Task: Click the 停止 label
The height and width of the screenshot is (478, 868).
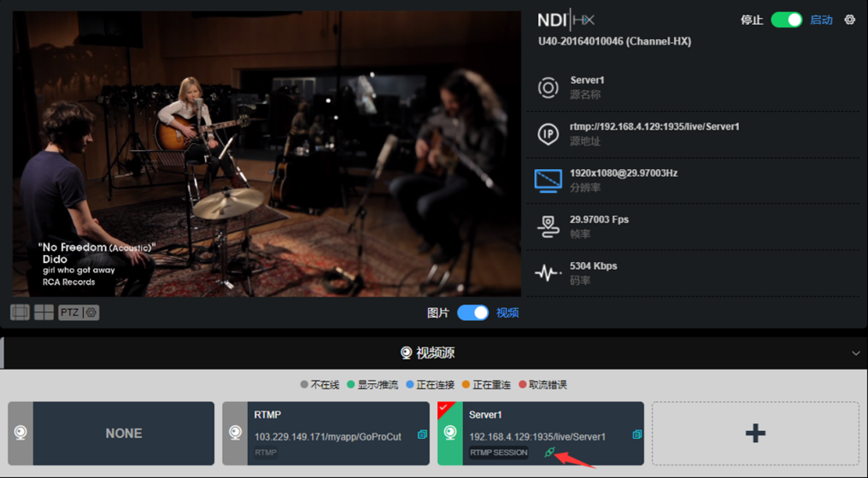Action: [x=752, y=20]
